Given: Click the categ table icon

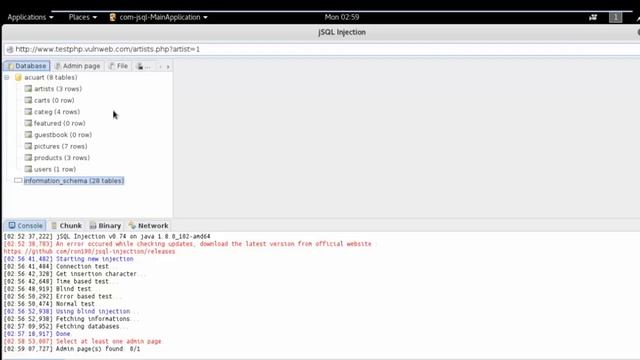Looking at the screenshot, I should click(x=28, y=111).
